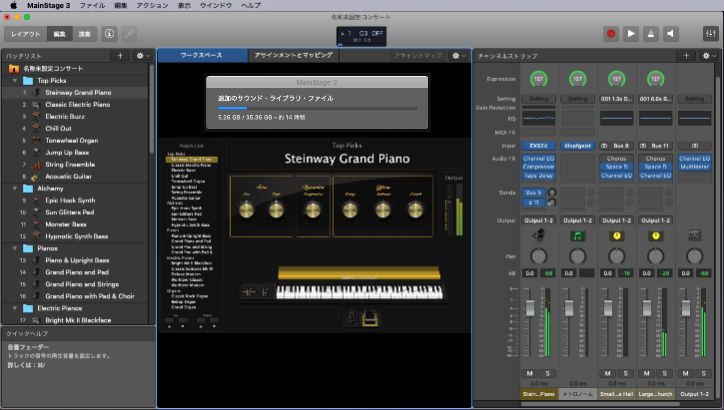Open the inspector info icon
This screenshot has width=724, height=410.
pyautogui.click(x=109, y=34)
